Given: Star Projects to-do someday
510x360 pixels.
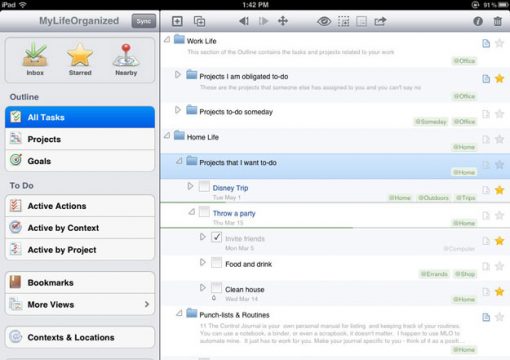Looking at the screenshot, I should click(x=499, y=114).
